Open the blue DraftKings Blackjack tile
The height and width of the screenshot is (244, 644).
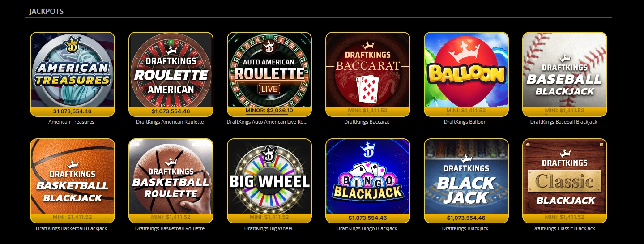click(x=466, y=180)
